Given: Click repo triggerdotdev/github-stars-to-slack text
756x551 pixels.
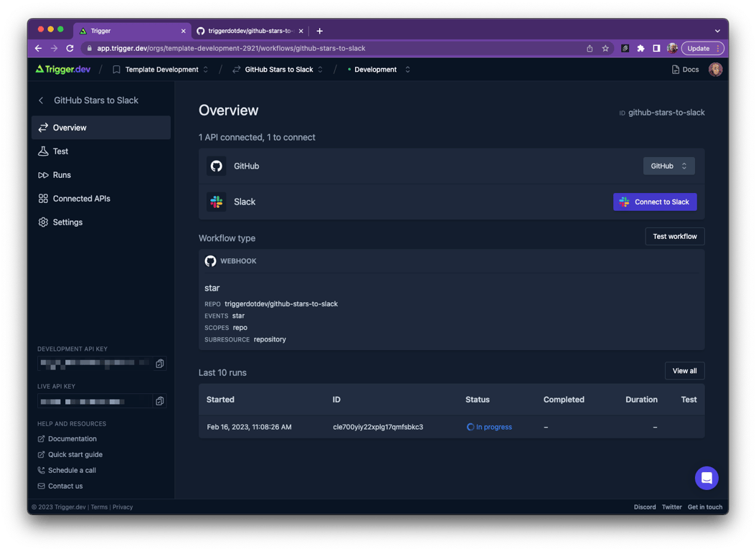Looking at the screenshot, I should pos(281,304).
